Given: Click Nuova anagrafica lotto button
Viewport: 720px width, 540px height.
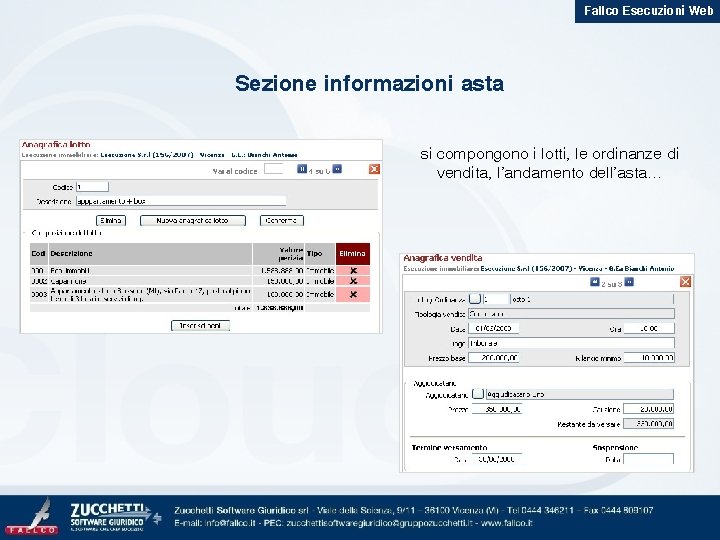Looking at the screenshot, I should coord(193,220).
